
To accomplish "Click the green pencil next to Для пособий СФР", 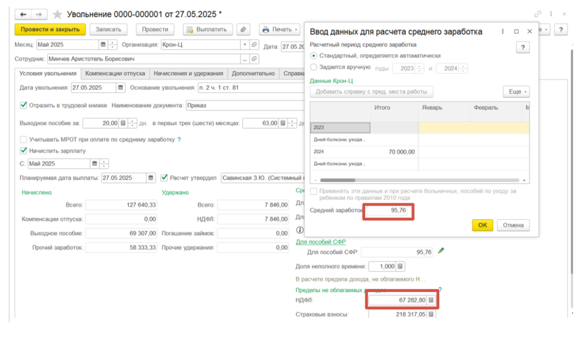I will point(441,251).
